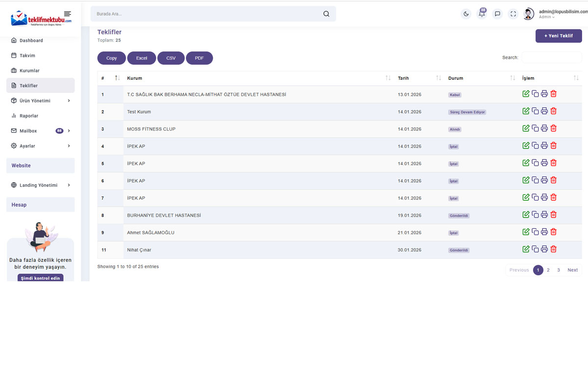
Task: Open the chat messages icon
Action: (x=497, y=14)
